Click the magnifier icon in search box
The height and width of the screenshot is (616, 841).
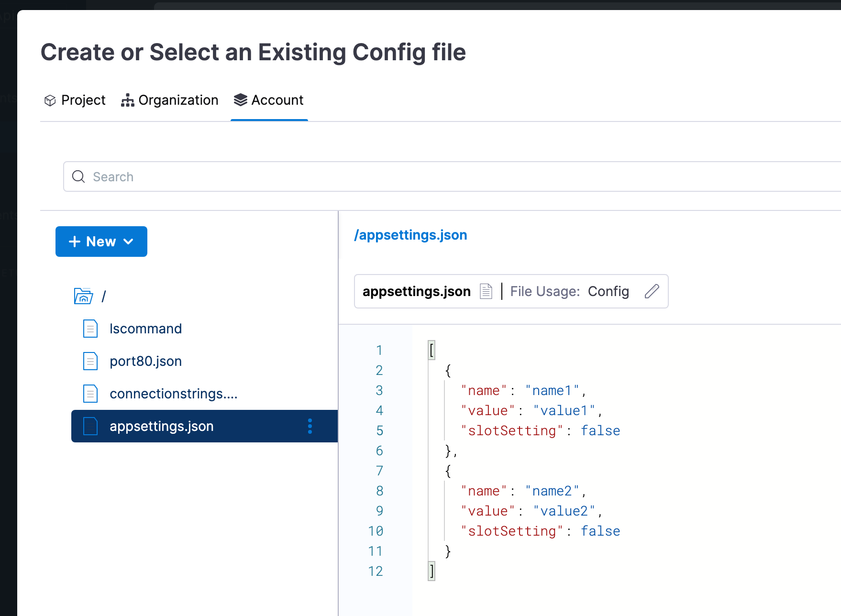pos(78,176)
